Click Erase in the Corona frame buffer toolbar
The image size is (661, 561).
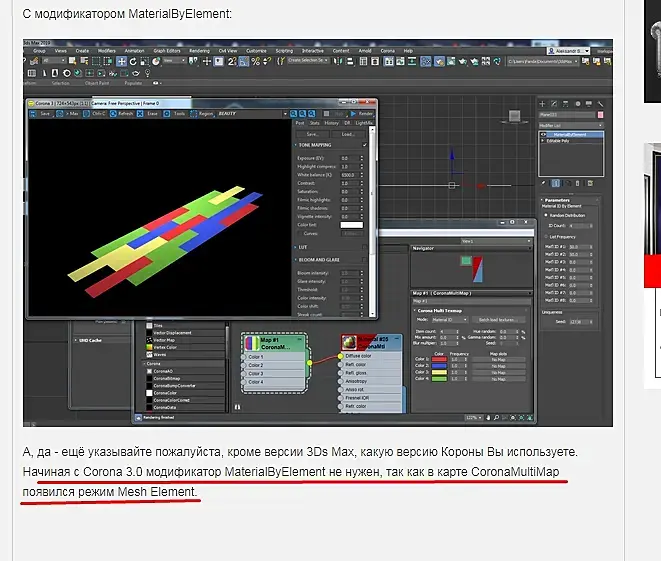click(148, 114)
